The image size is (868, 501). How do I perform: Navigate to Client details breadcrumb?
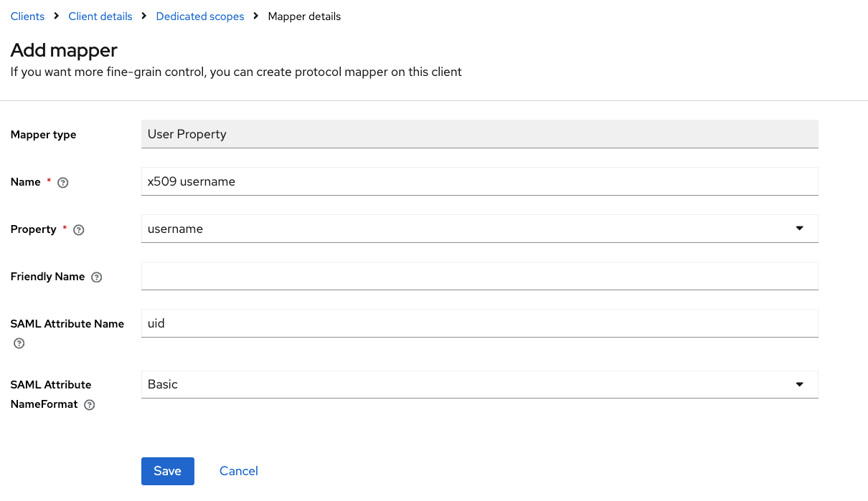100,16
